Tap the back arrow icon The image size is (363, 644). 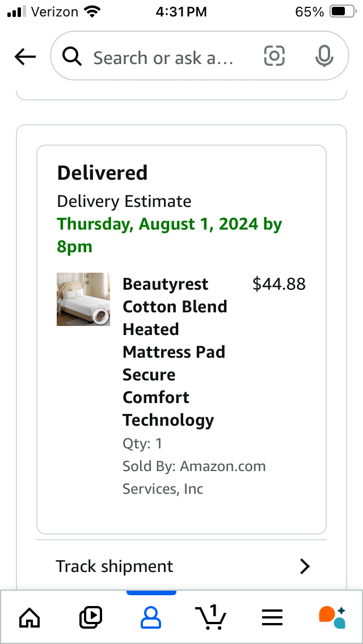point(25,57)
